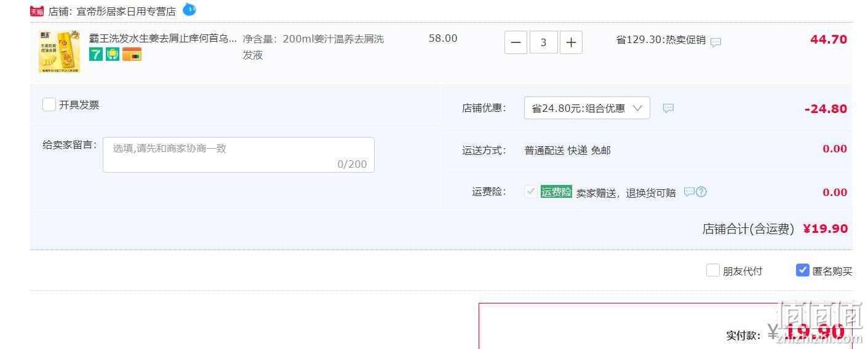Click the 实付款 label
Viewport: 868px width, 349px height.
[x=743, y=335]
